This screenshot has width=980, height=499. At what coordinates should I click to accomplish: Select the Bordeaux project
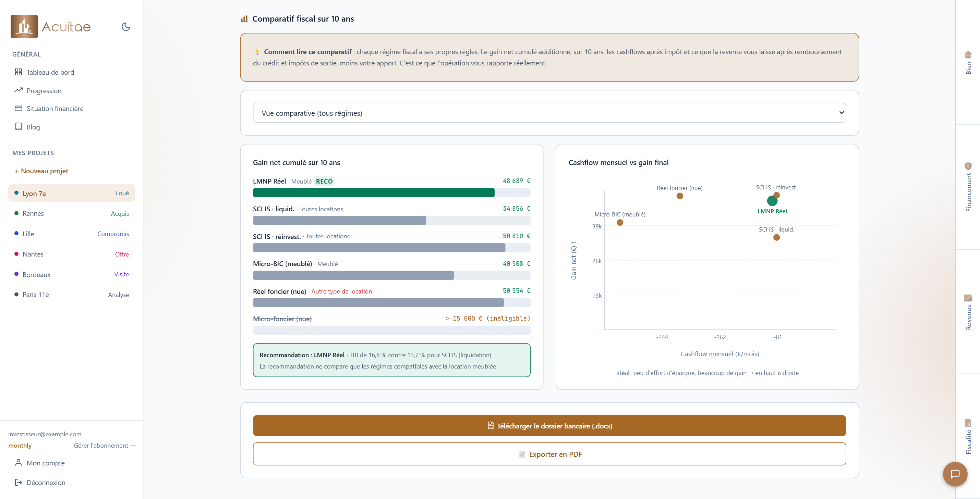72,274
